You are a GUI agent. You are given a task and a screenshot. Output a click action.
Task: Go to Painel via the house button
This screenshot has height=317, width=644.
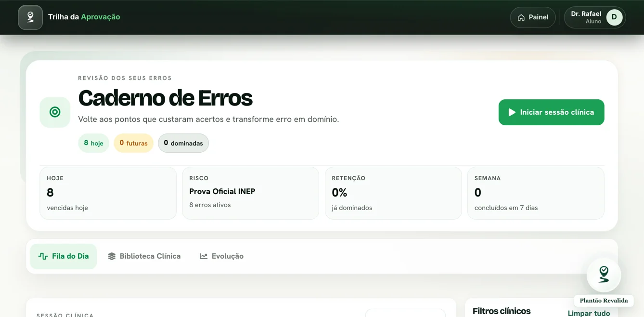pos(533,17)
